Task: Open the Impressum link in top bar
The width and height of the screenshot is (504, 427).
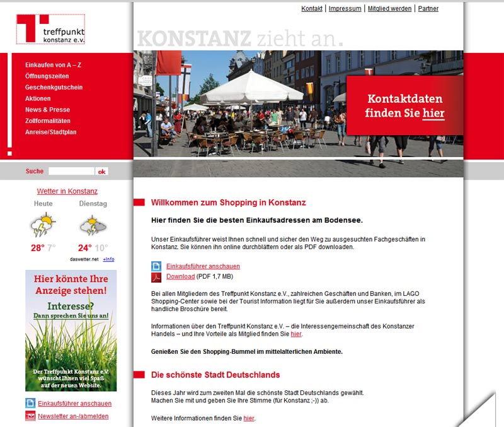Action: (x=345, y=9)
